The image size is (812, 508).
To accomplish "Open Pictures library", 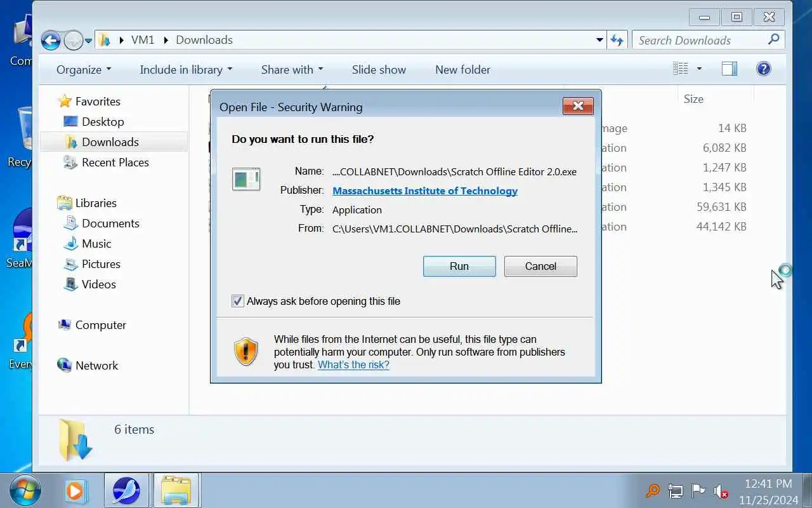I will point(101,264).
